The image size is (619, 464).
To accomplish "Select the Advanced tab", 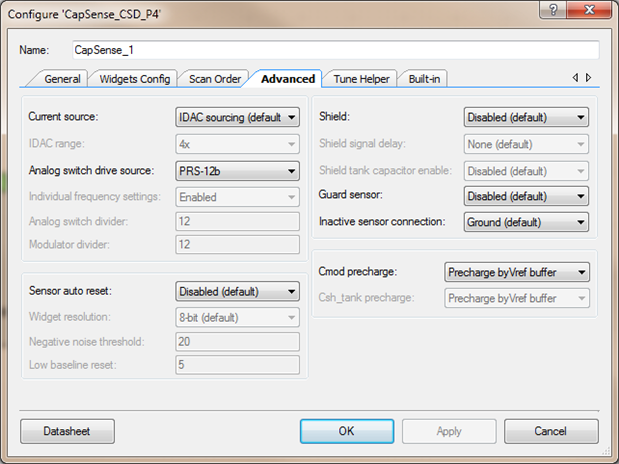I will (x=288, y=79).
